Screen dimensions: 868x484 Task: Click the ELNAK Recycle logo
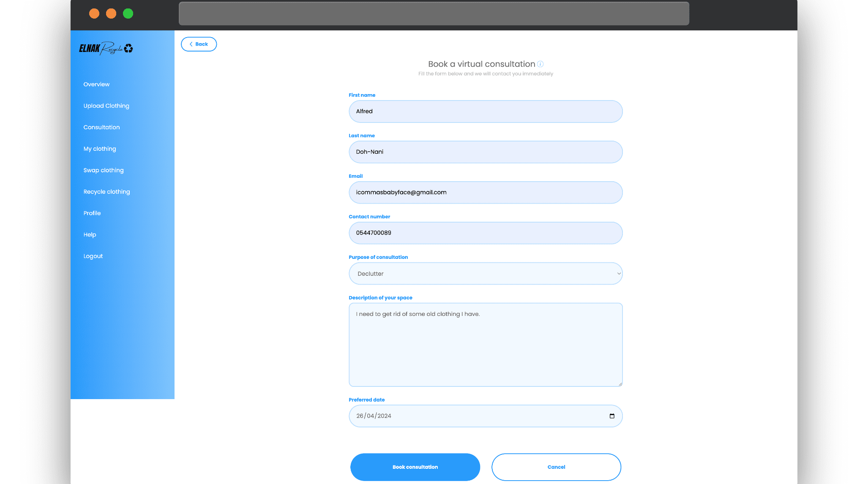(106, 49)
